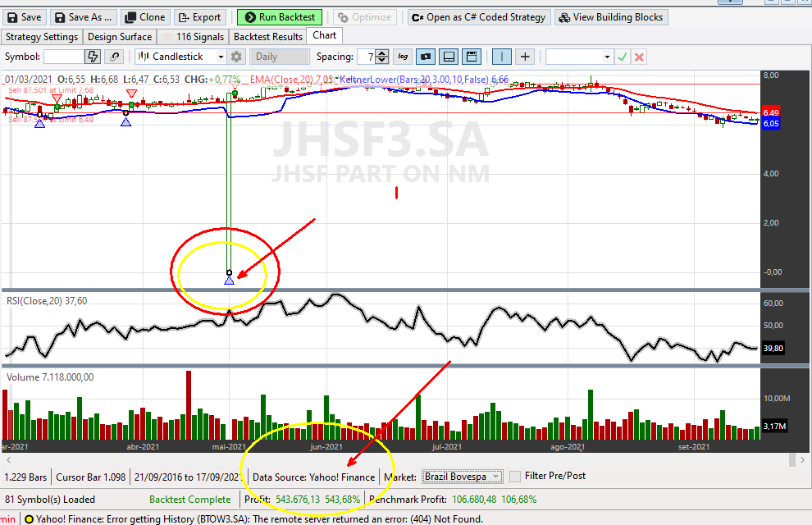Click the Yahoo! Finance error message
This screenshot has width=812, height=525.
coord(259,519)
